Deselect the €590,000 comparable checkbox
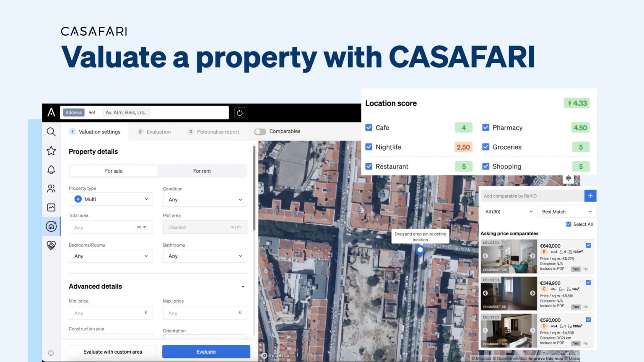Viewport: 644px width, 362px height. pyautogui.click(x=588, y=320)
